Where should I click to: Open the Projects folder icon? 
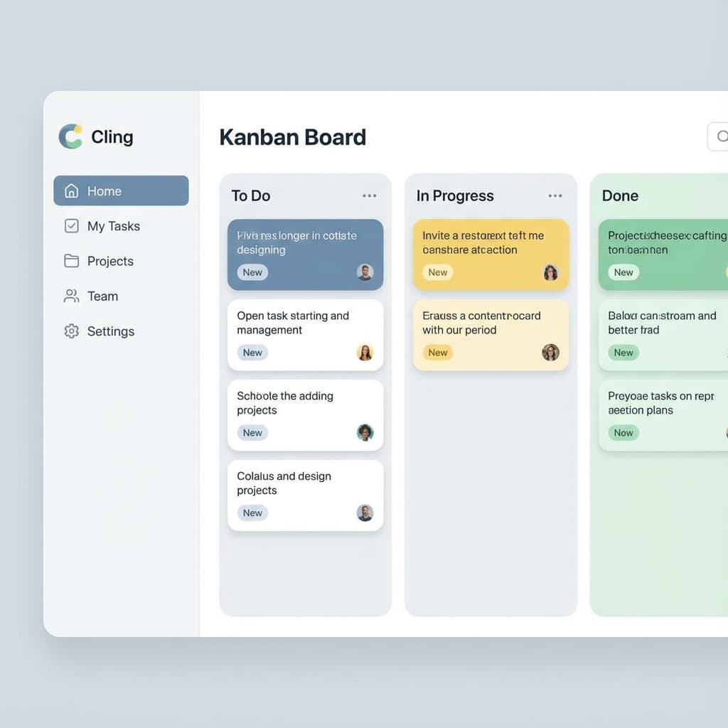pyautogui.click(x=71, y=261)
